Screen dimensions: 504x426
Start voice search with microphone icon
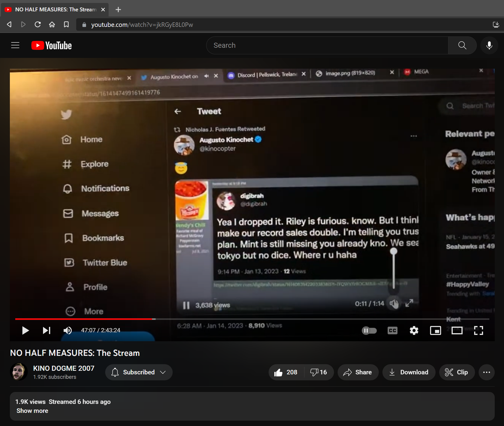pos(489,45)
